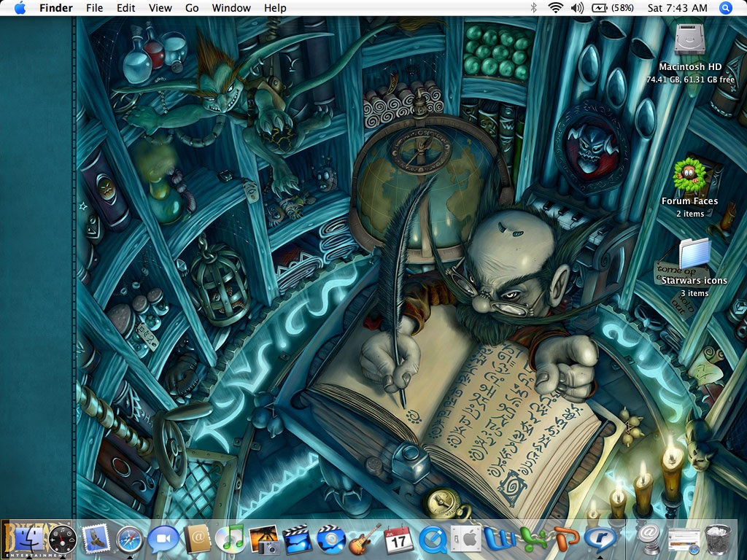Open Wi-Fi AirPort status menu

click(x=555, y=8)
